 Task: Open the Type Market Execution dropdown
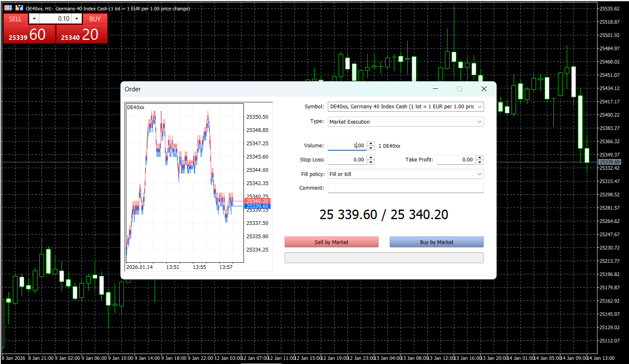406,122
